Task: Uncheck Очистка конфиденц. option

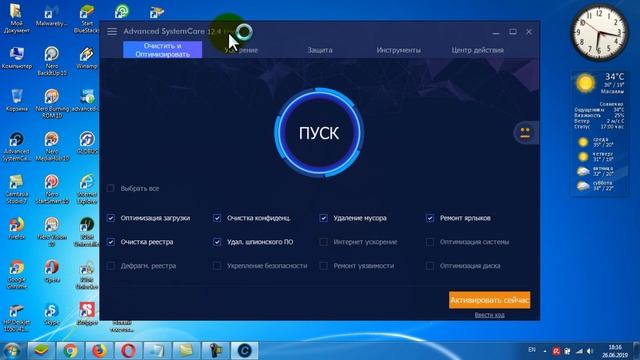Action: click(x=217, y=218)
